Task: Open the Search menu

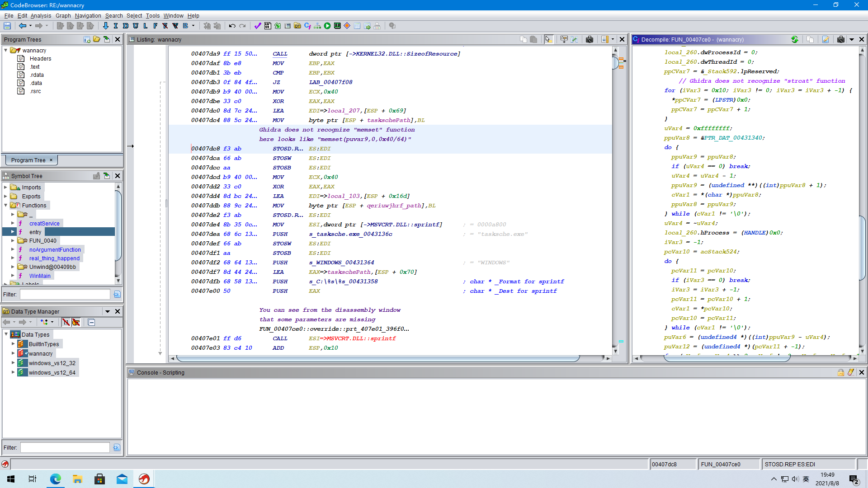Action: (x=114, y=15)
